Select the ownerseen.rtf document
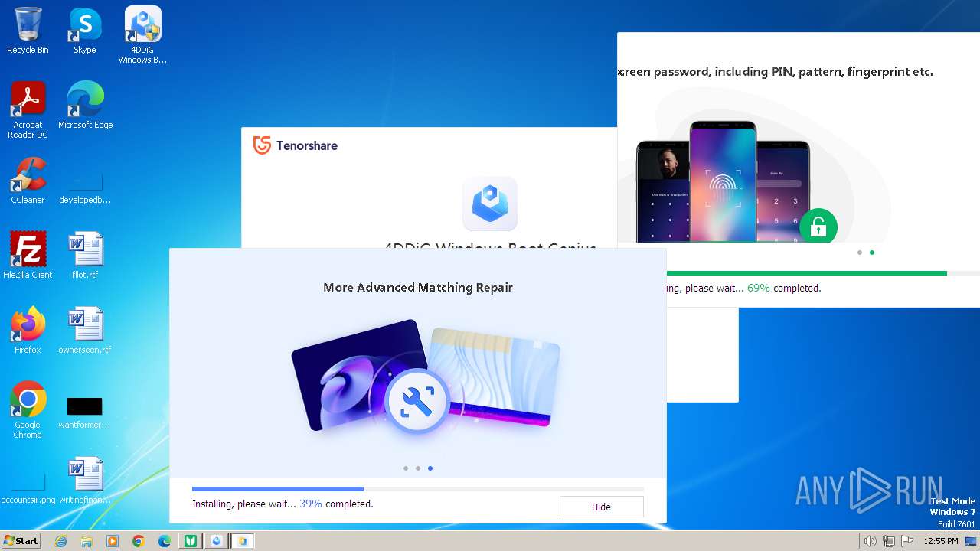 85,330
